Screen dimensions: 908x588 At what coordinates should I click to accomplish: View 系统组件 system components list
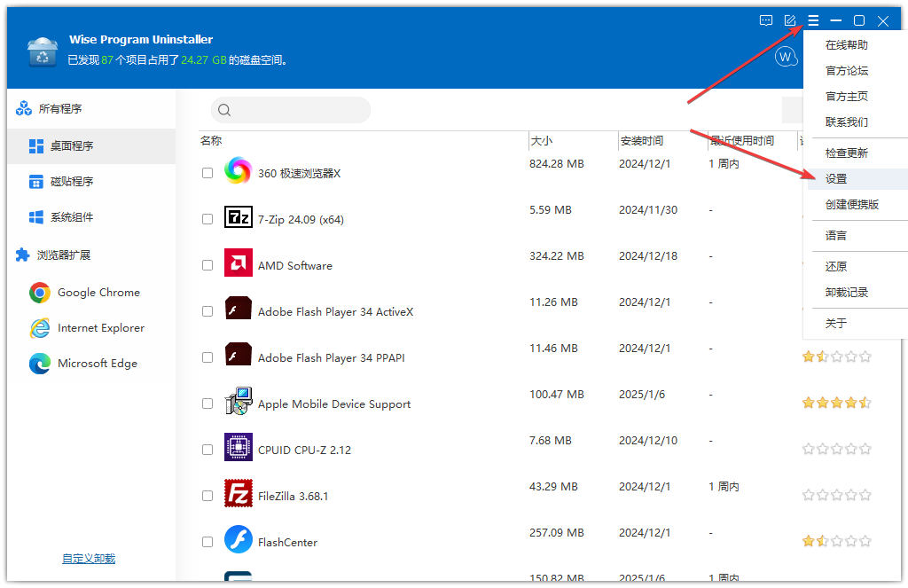pyautogui.click(x=71, y=216)
